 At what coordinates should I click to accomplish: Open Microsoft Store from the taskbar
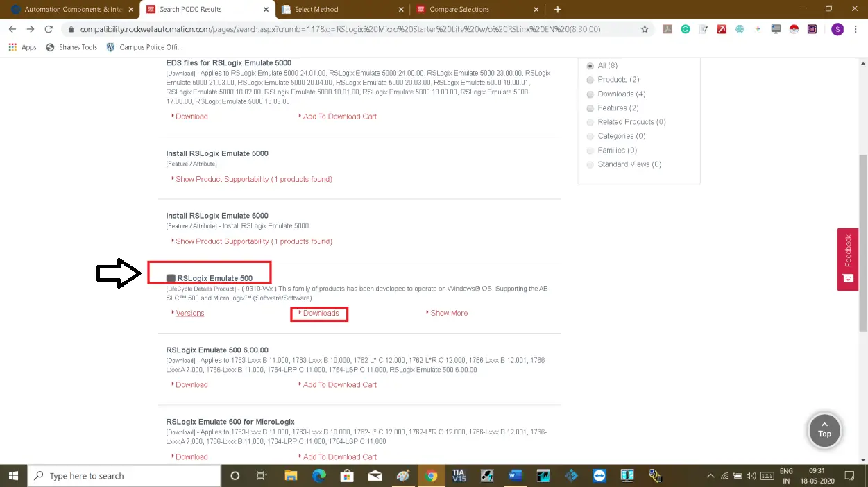point(347,476)
